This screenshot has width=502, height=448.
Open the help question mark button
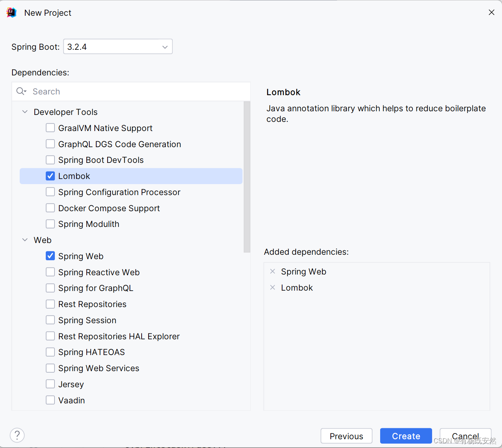[17, 435]
